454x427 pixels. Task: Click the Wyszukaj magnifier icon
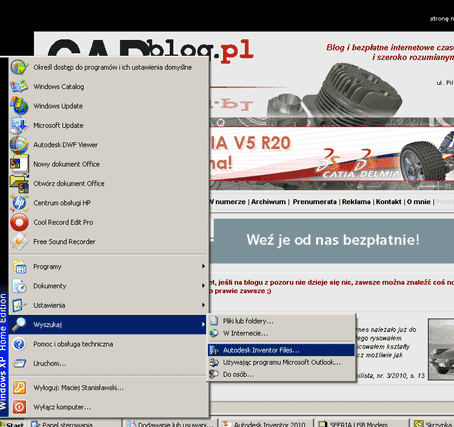coord(19,324)
